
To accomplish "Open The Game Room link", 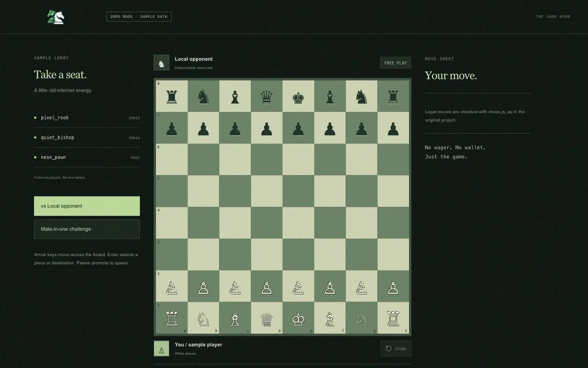I will (x=553, y=17).
